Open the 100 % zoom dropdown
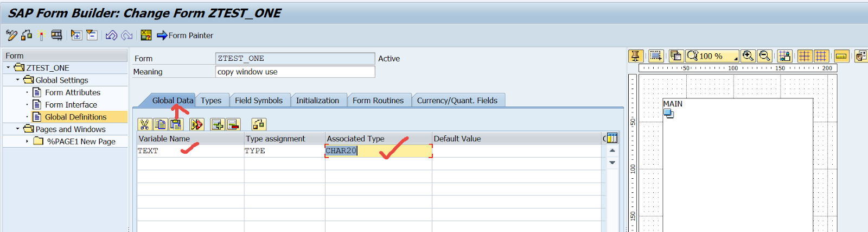This screenshot has height=232, width=868. pyautogui.click(x=736, y=58)
